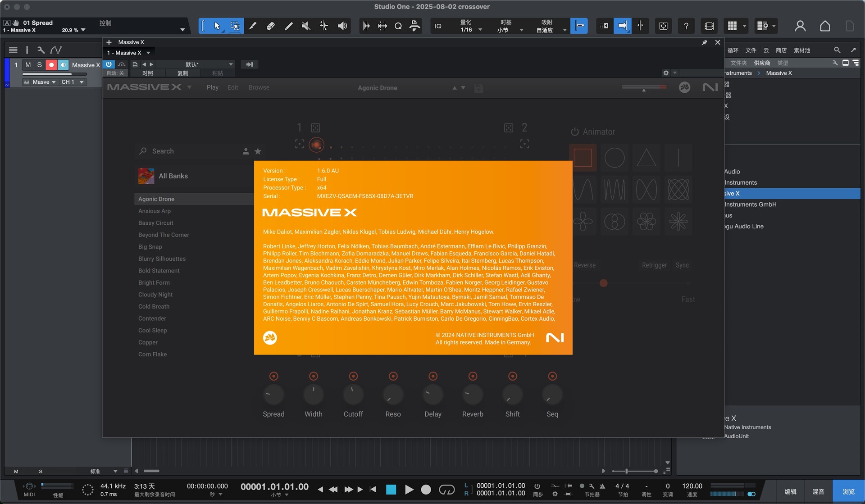The image size is (865, 504).
Task: Select the Split (knife) tool
Action: [x=253, y=26]
